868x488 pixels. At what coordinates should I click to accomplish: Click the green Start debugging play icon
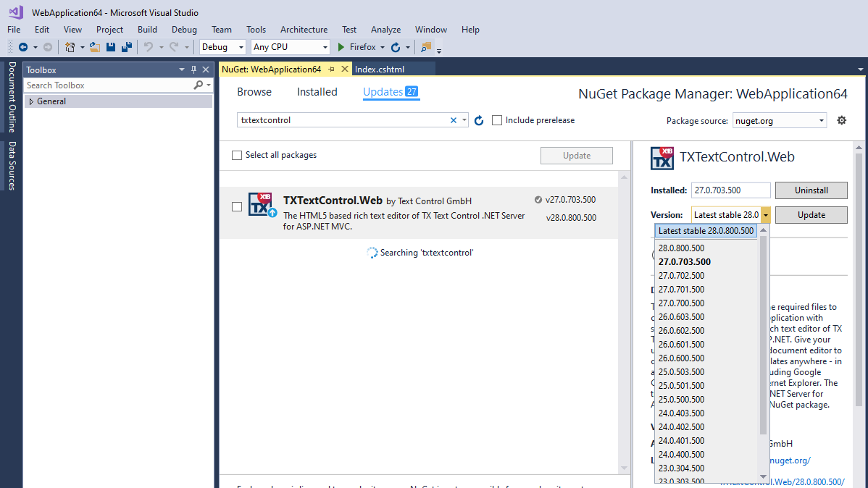pos(341,47)
